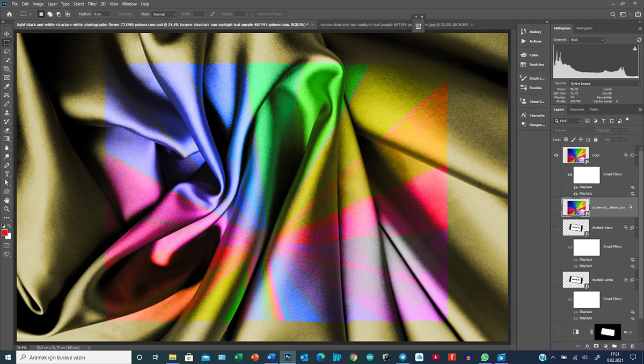The height and width of the screenshot is (364, 644).
Task: Open the histogram Channel RGB dropdown
Action: coord(587,40)
